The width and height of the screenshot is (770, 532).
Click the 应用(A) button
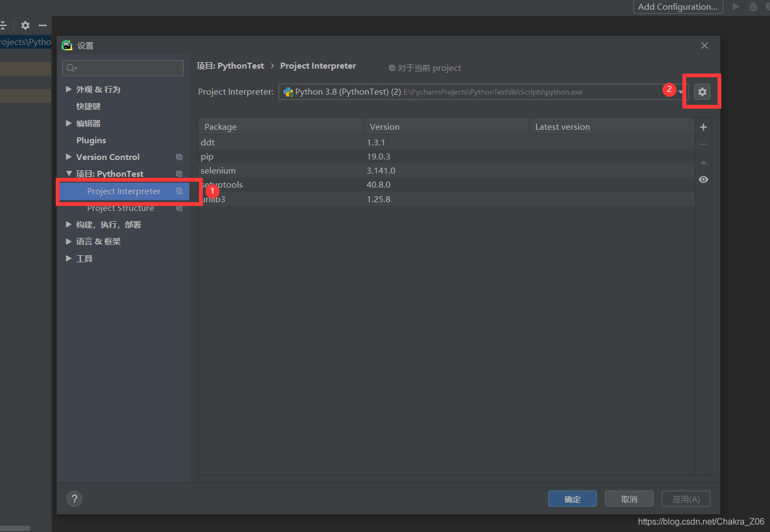(x=686, y=499)
